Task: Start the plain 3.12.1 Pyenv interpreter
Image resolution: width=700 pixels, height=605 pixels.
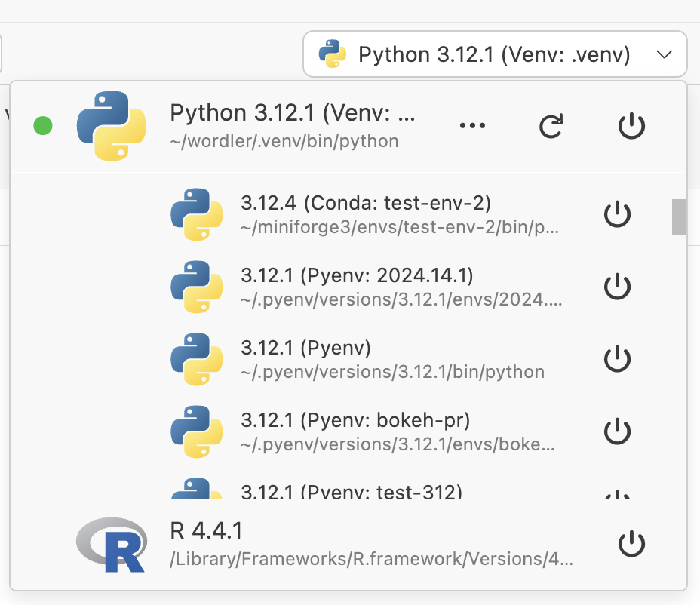Action: pos(617,360)
